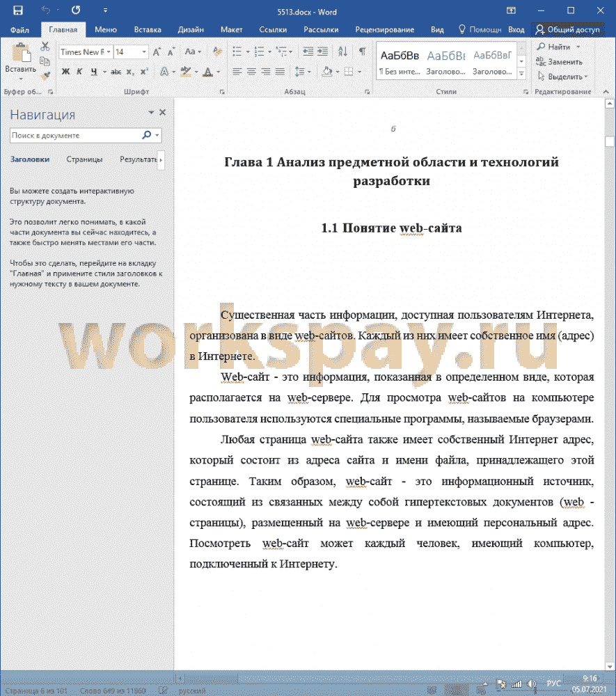This screenshot has height=696, width=616.
Task: Expand the Change Case (Aa) menu
Action: [193, 52]
